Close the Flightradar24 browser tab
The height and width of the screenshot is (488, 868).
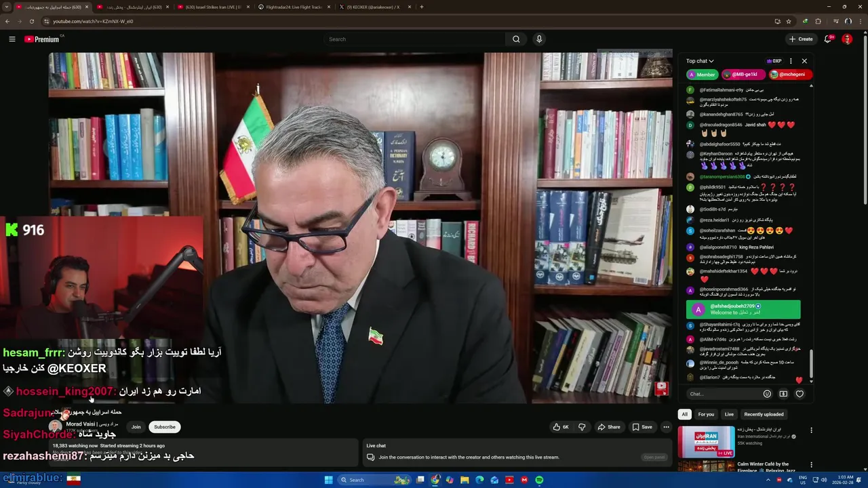point(330,7)
